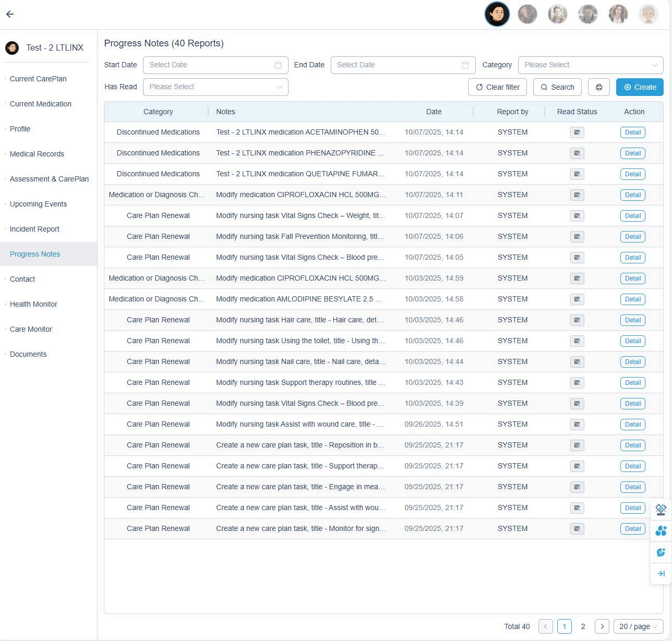672x641 pixels.
Task: Open the 20 / page size dropdown
Action: tap(638, 626)
